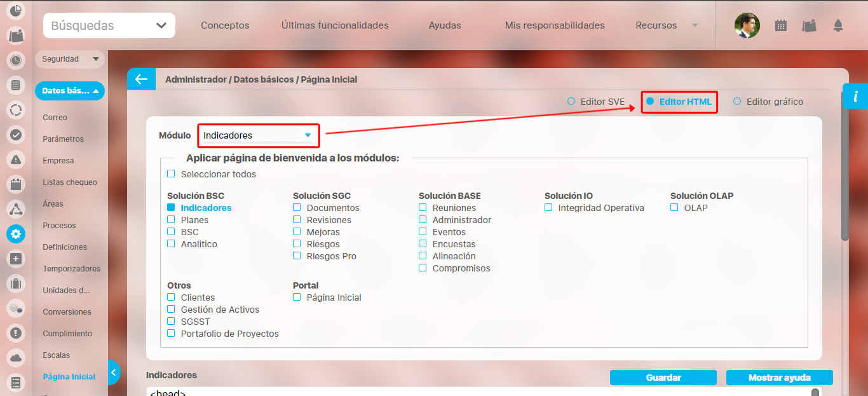Open the user profile avatar
Screen dimensions: 868x396
(x=747, y=26)
